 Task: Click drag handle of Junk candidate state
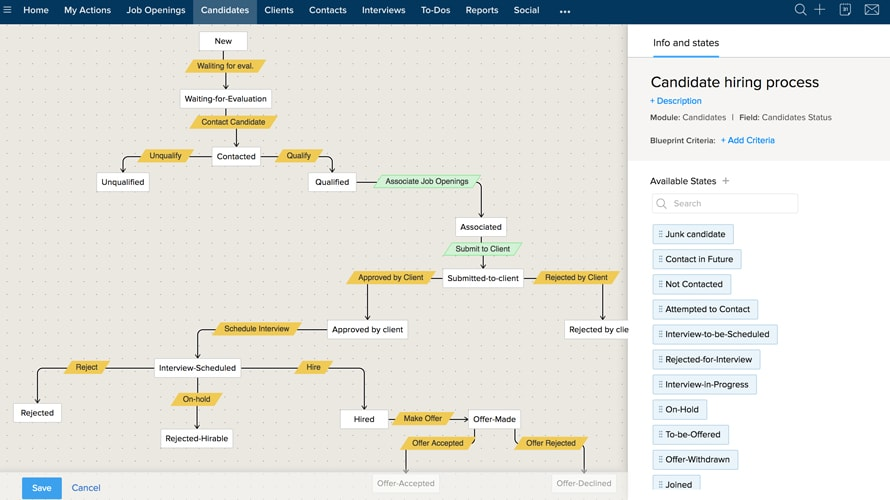point(660,234)
